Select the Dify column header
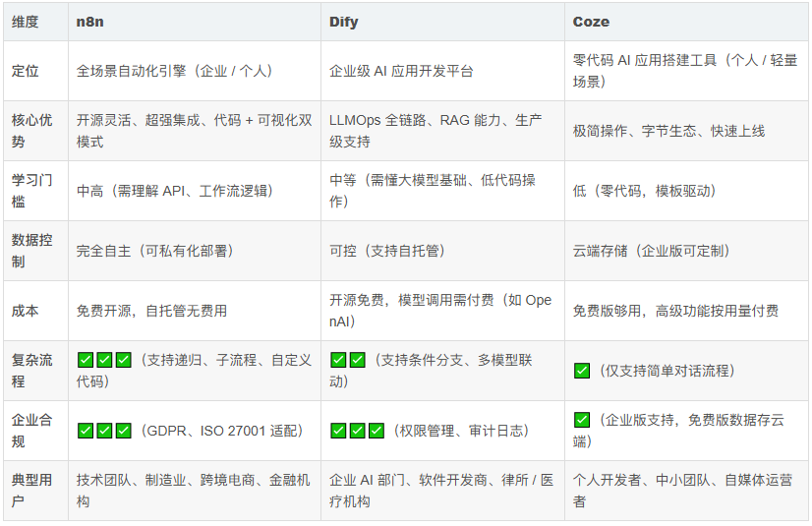The height and width of the screenshot is (526, 812). [x=442, y=22]
